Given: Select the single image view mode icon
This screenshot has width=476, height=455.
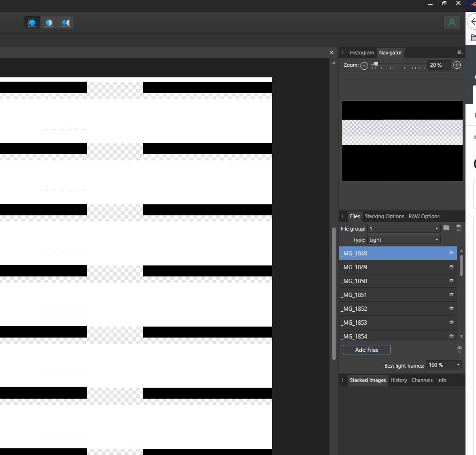Looking at the screenshot, I should coord(32,22).
